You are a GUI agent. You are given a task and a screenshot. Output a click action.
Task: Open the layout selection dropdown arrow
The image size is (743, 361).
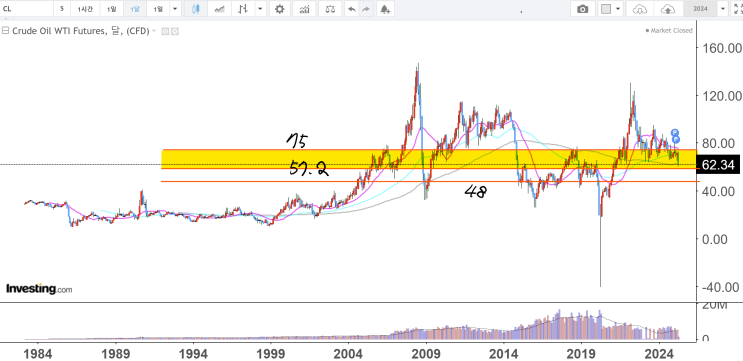point(618,9)
